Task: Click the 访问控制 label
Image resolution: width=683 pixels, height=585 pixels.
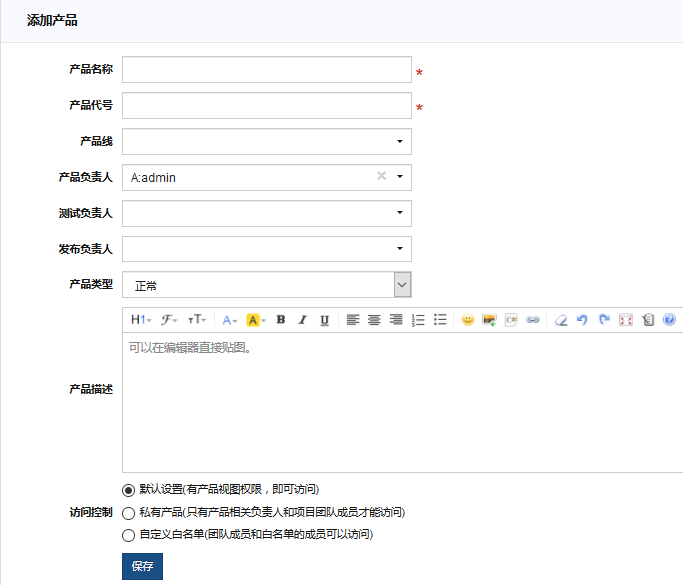Action: 91,512
